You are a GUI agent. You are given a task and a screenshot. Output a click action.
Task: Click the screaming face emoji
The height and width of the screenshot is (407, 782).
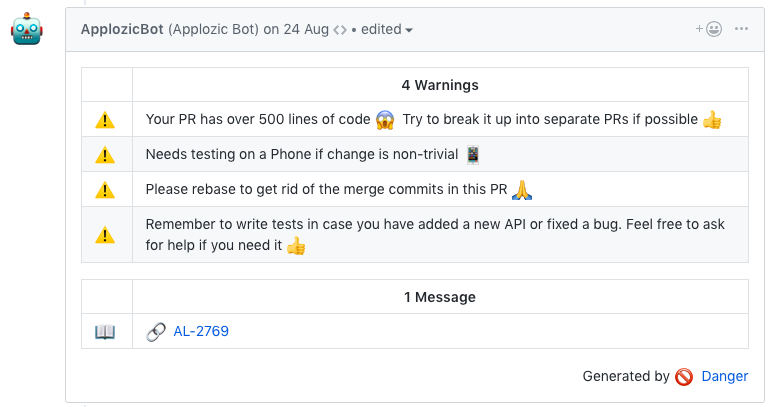coord(386,120)
